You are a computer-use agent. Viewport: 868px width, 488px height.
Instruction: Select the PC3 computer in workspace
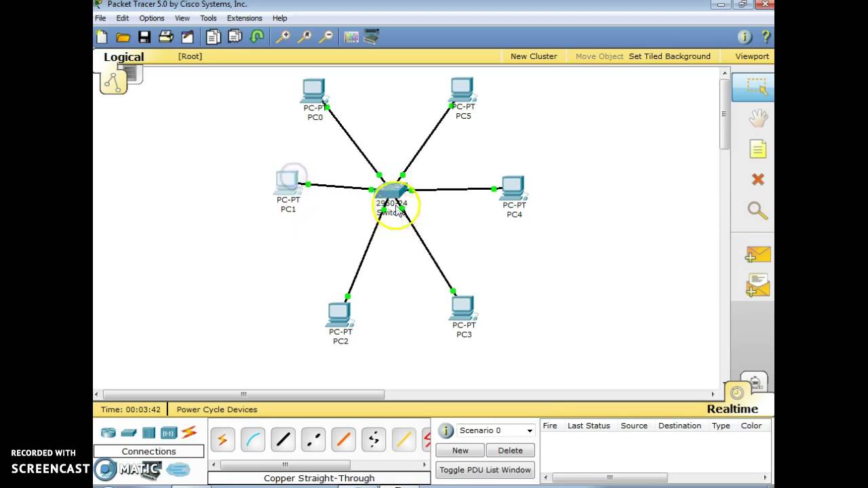[x=463, y=309]
